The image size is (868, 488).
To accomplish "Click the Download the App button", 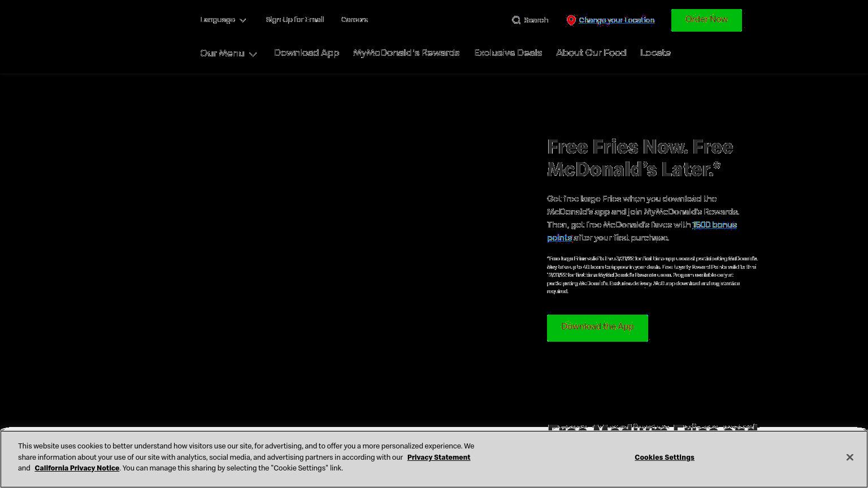I will pyautogui.click(x=597, y=328).
